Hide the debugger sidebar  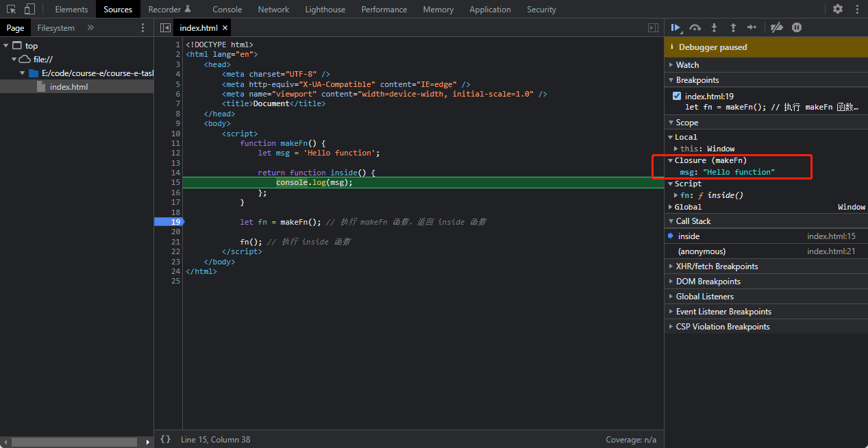click(x=653, y=27)
